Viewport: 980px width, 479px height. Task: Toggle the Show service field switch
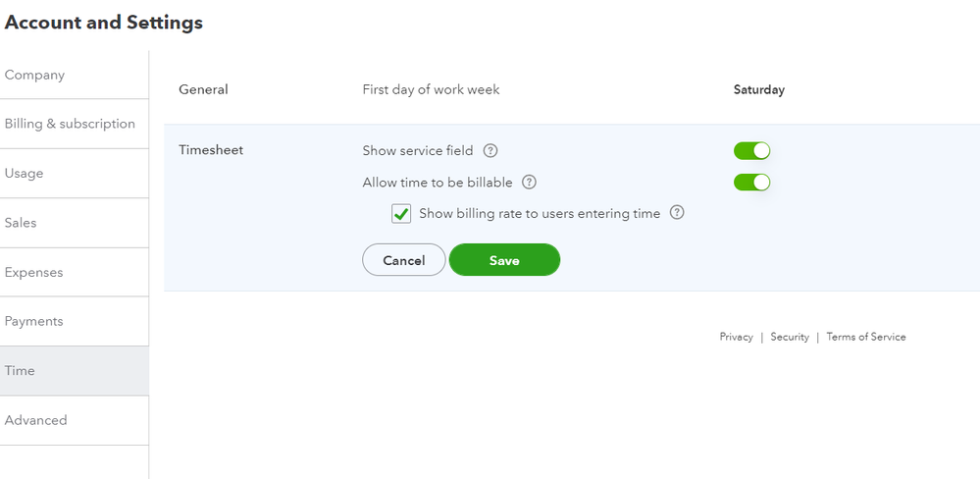point(751,151)
